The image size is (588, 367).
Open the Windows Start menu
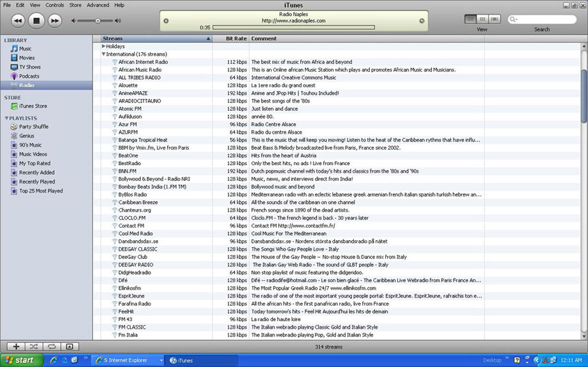tap(21, 360)
